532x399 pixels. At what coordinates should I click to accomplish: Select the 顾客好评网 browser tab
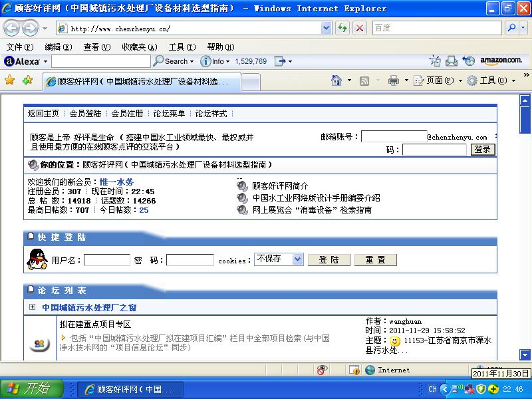142,81
